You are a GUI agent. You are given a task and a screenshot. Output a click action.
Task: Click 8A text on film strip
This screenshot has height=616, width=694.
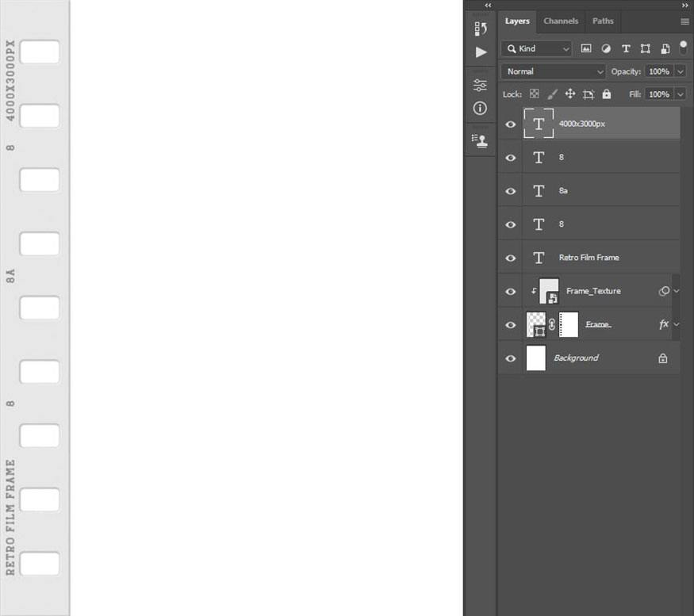[x=10, y=276]
